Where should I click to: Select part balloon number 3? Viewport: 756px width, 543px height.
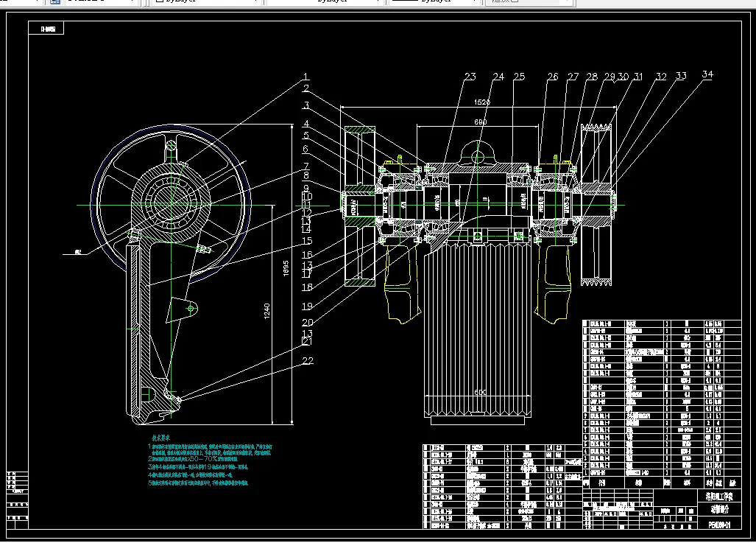coord(306,105)
